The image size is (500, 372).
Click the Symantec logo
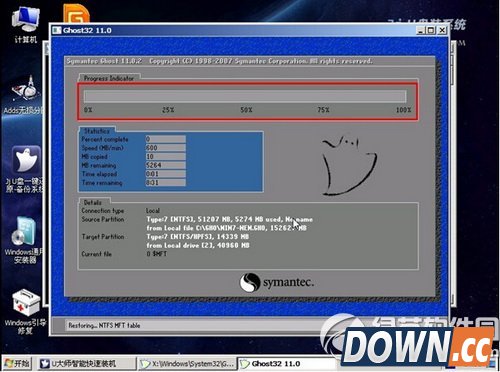[277, 283]
